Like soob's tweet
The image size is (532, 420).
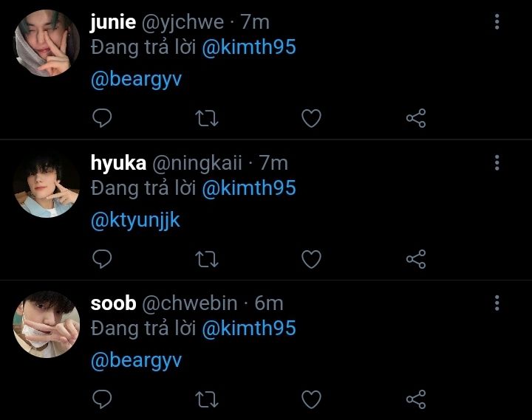pyautogui.click(x=311, y=399)
